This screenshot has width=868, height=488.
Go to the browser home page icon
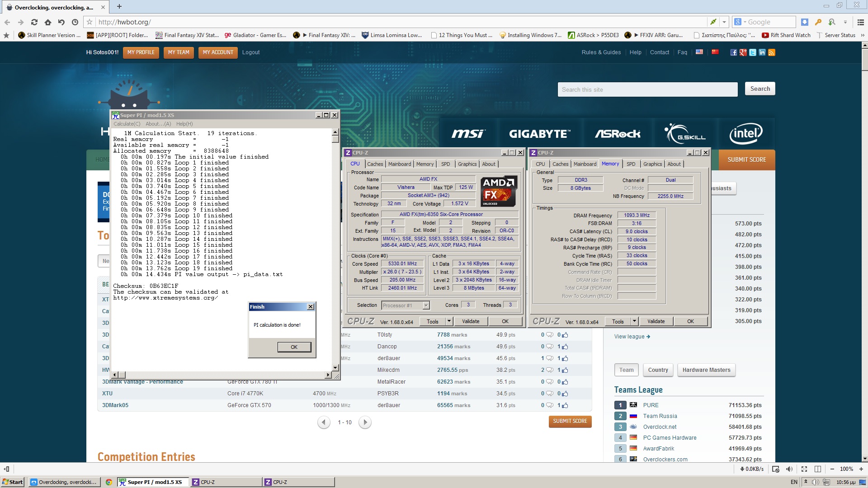47,22
